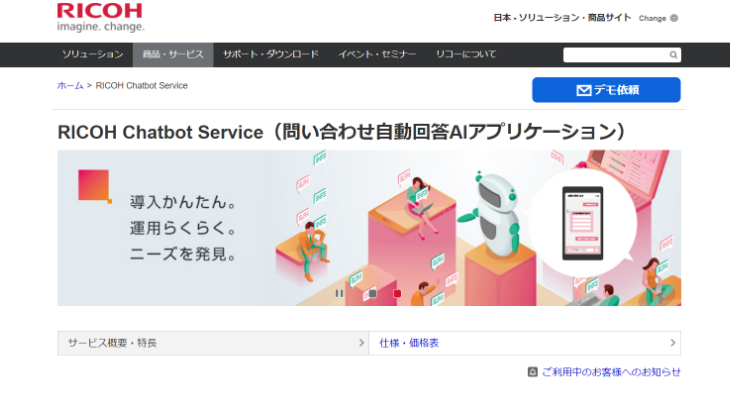
Task: Click the RICOH Chatbot Service breadcrumb text
Action: point(142,86)
